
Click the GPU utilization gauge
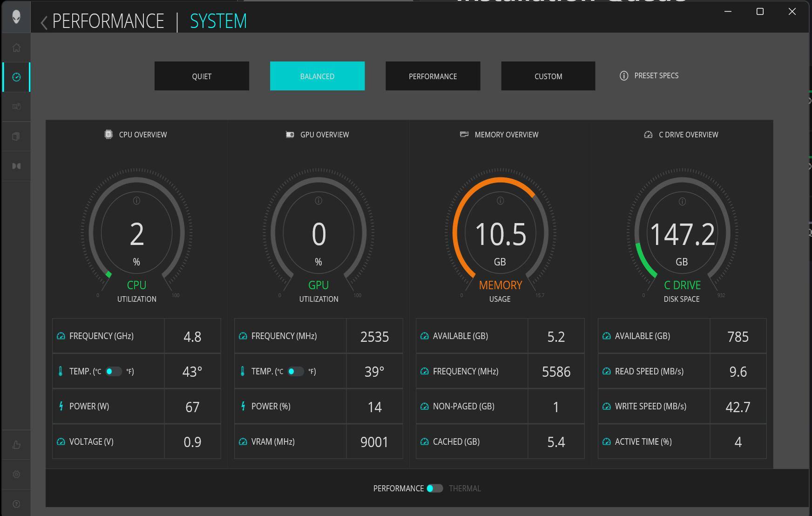point(318,233)
